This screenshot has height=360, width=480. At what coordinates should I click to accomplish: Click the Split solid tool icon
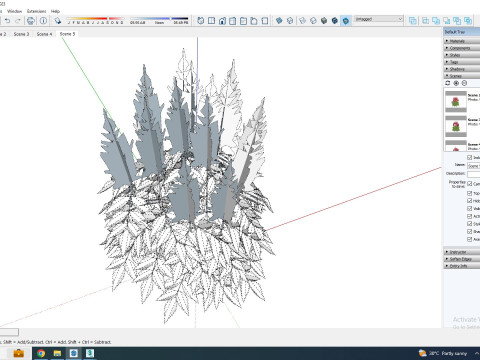[x=468, y=21]
